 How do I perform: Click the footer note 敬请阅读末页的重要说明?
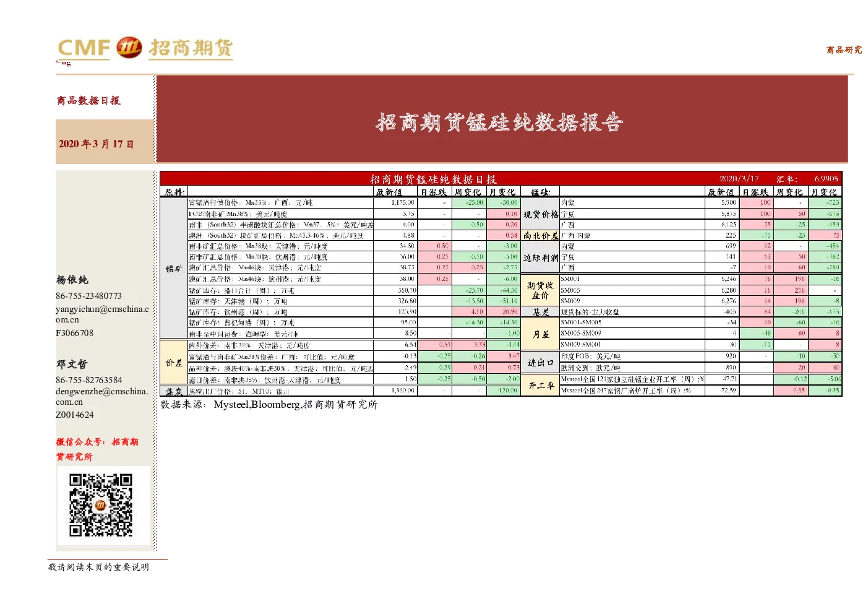pos(98,567)
